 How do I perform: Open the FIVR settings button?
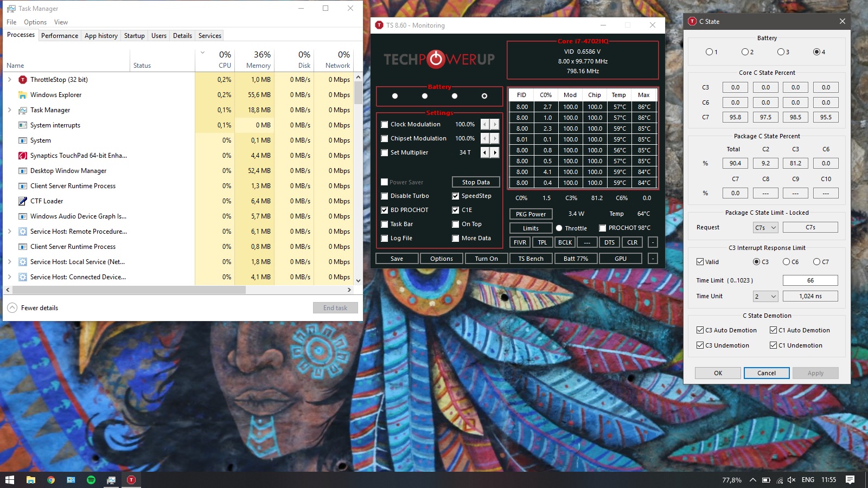[x=520, y=242]
